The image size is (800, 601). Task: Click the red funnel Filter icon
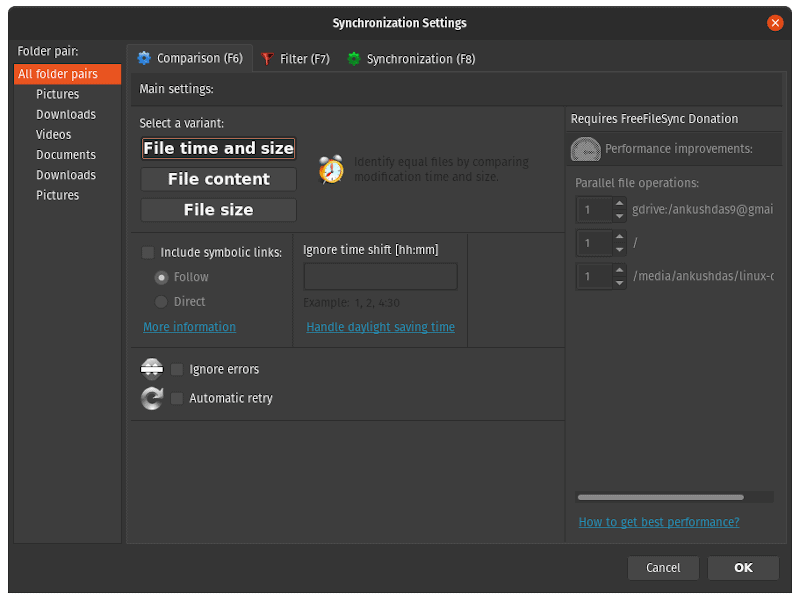267,59
